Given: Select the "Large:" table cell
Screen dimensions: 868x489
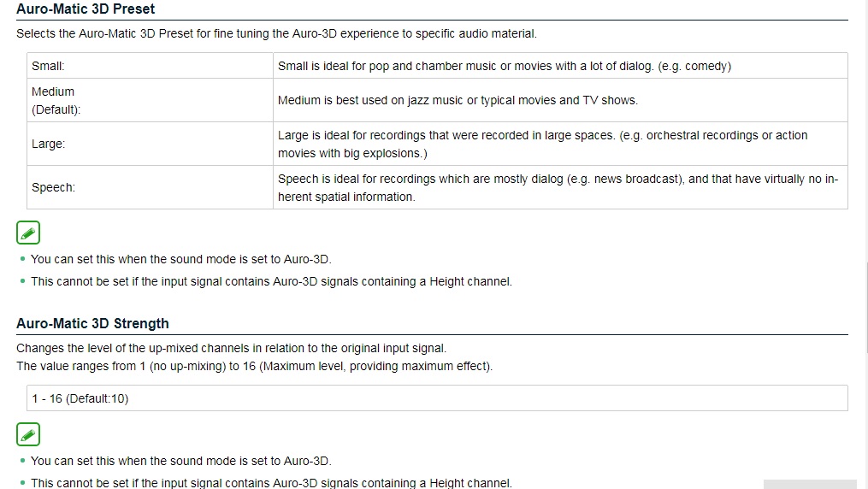Looking at the screenshot, I should [150, 144].
